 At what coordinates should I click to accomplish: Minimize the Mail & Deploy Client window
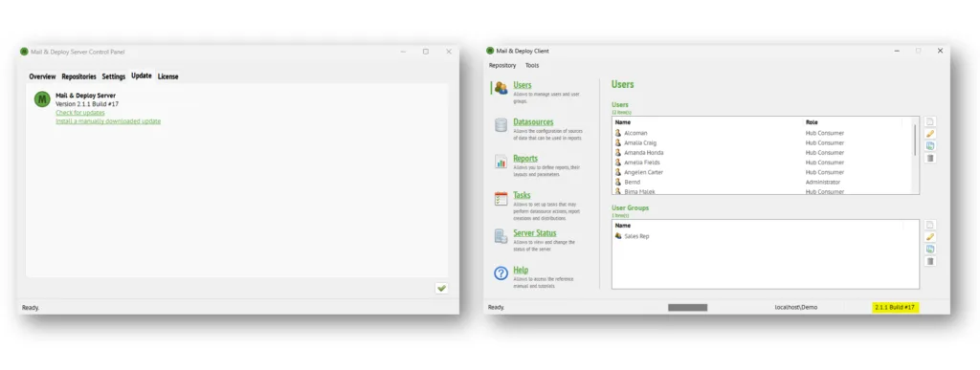point(897,51)
